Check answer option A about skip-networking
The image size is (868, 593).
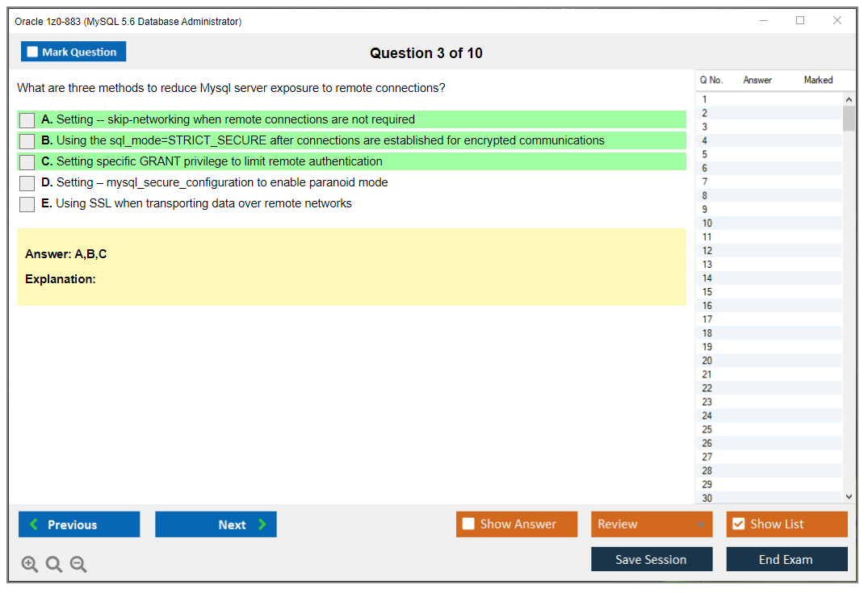[27, 119]
